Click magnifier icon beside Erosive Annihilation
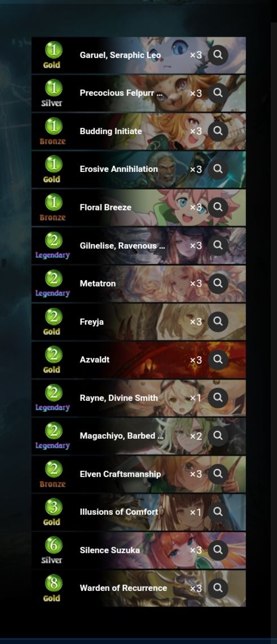Viewport: 277px width, 644px height. click(218, 169)
